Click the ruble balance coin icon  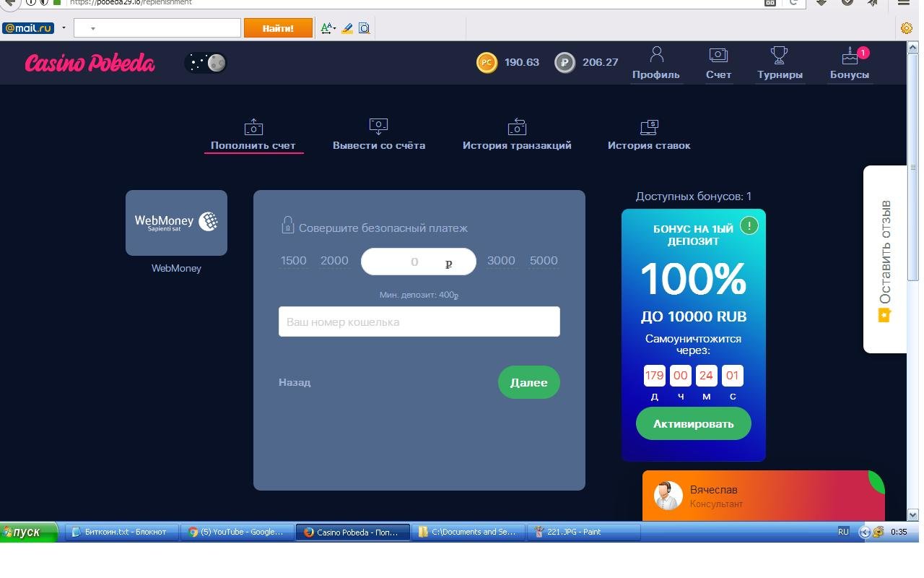click(565, 63)
